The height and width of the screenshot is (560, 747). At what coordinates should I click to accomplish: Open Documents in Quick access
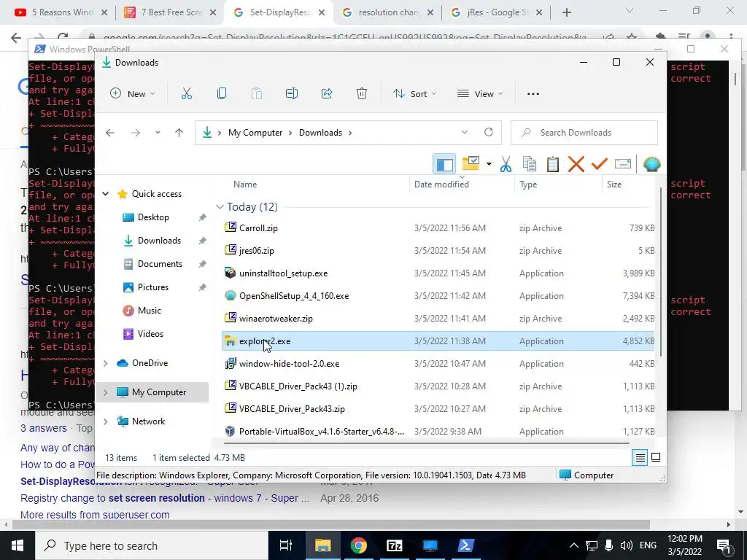click(160, 264)
